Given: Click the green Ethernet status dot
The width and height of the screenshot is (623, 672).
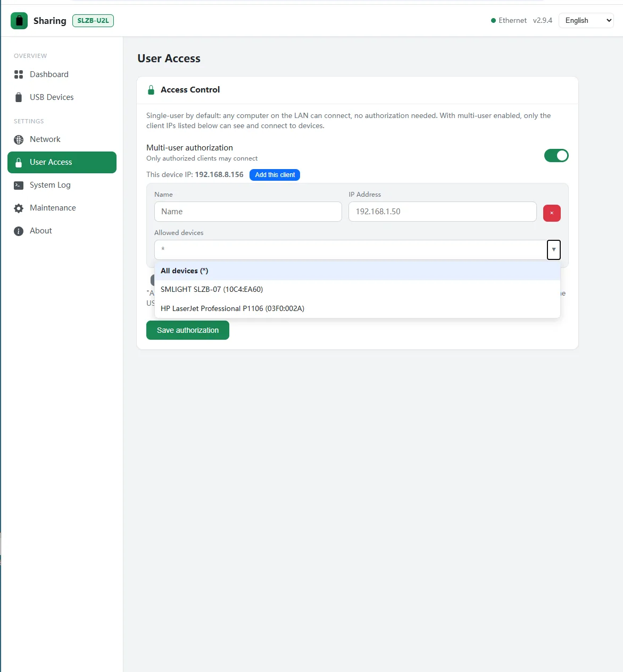Looking at the screenshot, I should 493,21.
